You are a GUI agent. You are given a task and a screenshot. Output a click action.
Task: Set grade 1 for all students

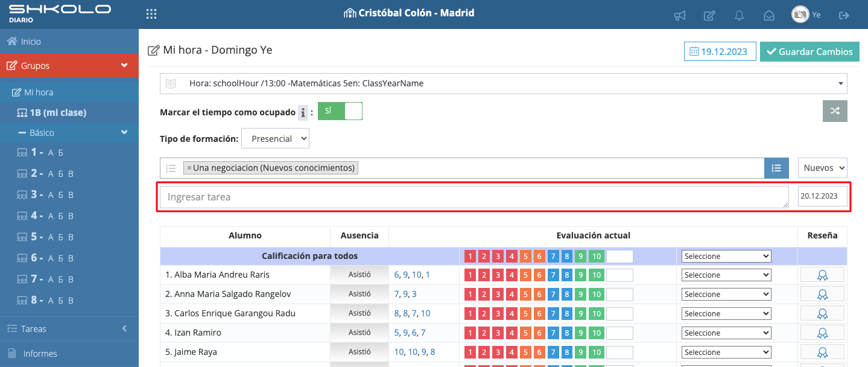coord(470,257)
